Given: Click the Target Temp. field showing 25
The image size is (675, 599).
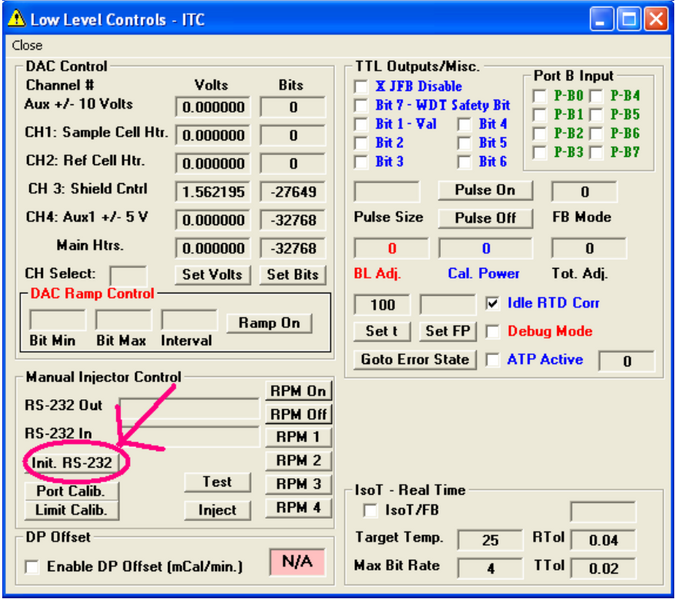Looking at the screenshot, I should point(490,540).
